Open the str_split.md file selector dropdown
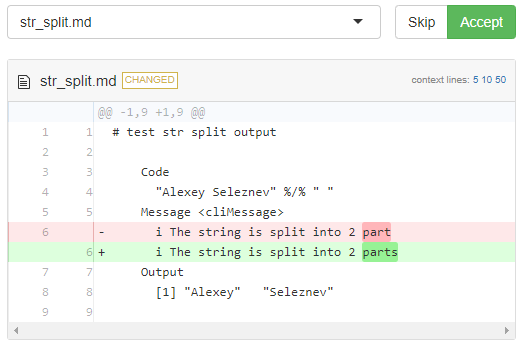The height and width of the screenshot is (362, 522). click(x=194, y=22)
